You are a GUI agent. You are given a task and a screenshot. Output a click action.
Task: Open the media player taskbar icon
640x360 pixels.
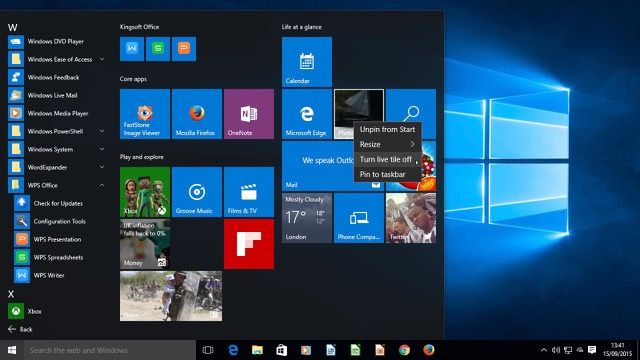click(x=306, y=350)
